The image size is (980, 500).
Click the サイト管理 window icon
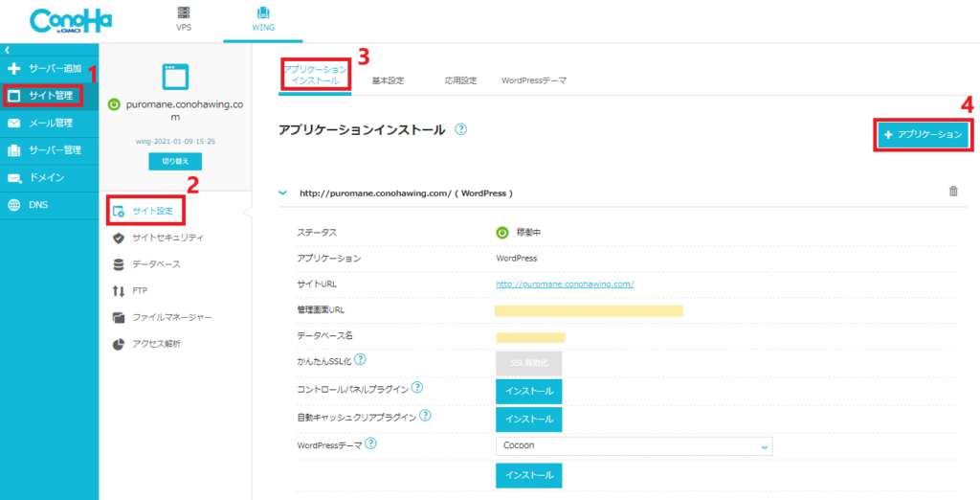pyautogui.click(x=15, y=96)
